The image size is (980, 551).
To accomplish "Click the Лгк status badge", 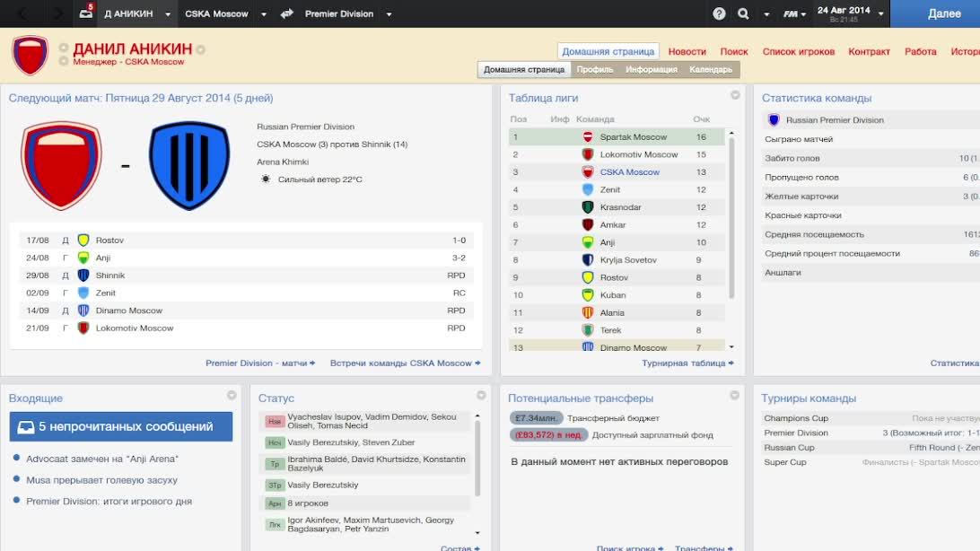I will point(275,525).
